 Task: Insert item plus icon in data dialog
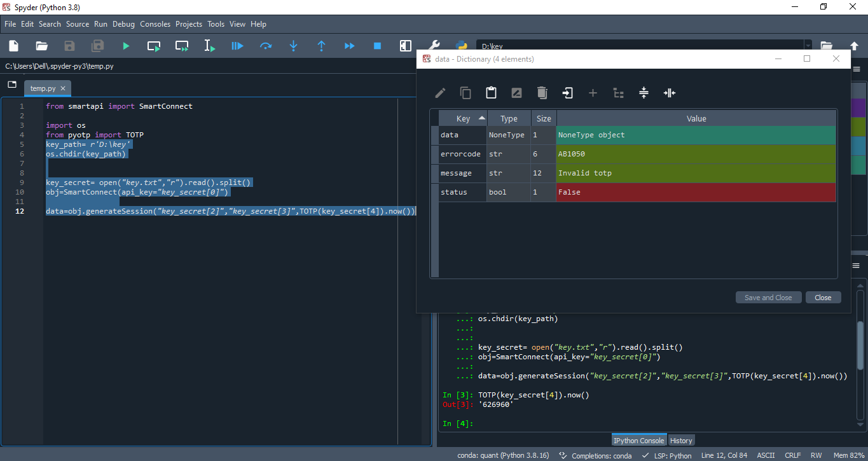point(593,93)
